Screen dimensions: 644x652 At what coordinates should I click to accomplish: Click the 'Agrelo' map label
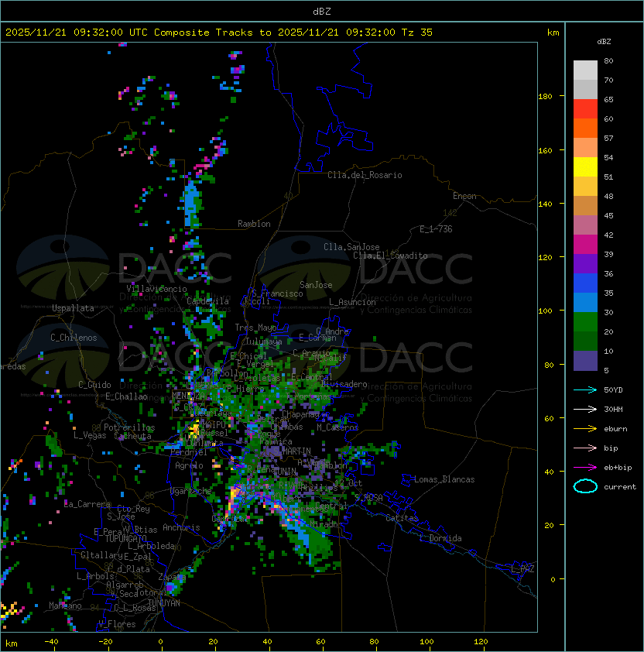tap(189, 465)
